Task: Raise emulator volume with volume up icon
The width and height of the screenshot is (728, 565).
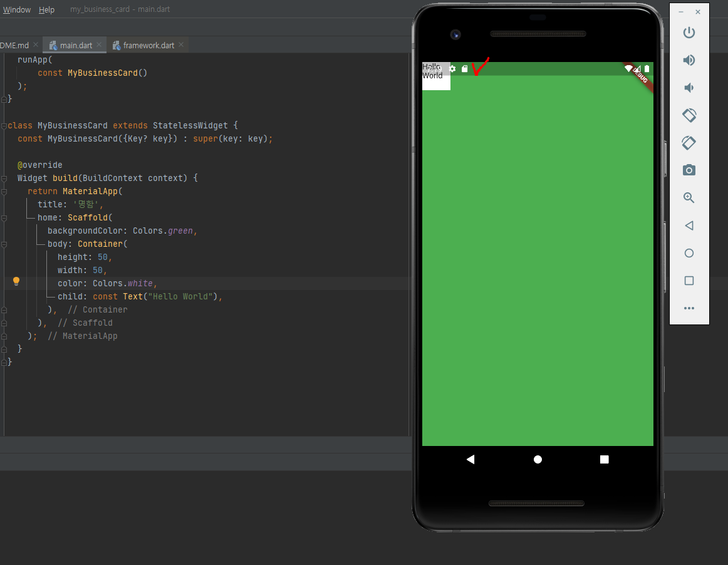Action: click(x=689, y=60)
